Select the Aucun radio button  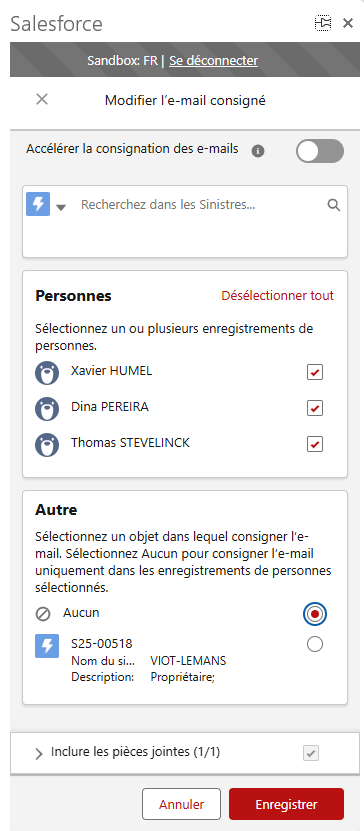point(315,614)
